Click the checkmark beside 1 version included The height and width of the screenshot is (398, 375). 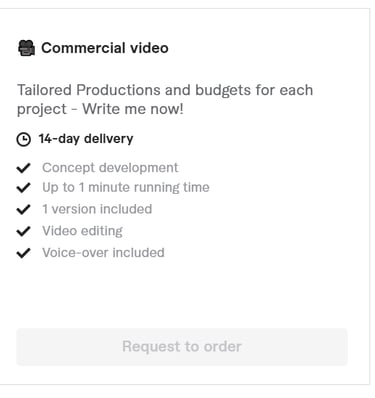pos(24,210)
